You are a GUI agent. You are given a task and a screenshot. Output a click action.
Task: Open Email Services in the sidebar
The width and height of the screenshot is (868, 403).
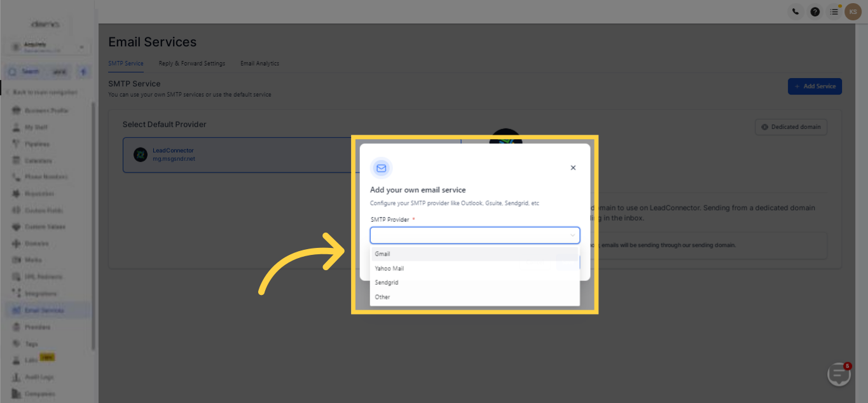coord(46,310)
